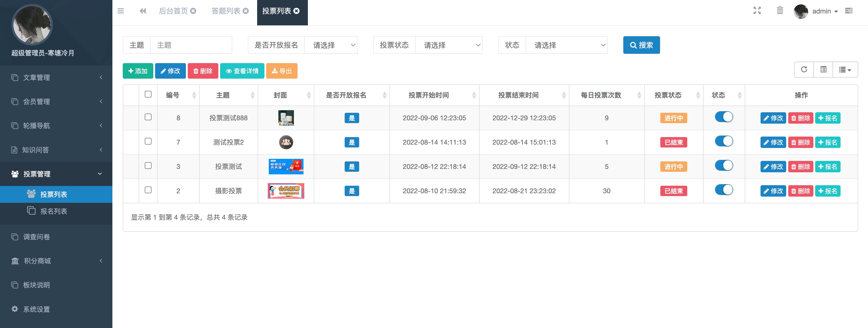Click the red 删除 toolbar button
The width and height of the screenshot is (868, 328).
pyautogui.click(x=203, y=71)
